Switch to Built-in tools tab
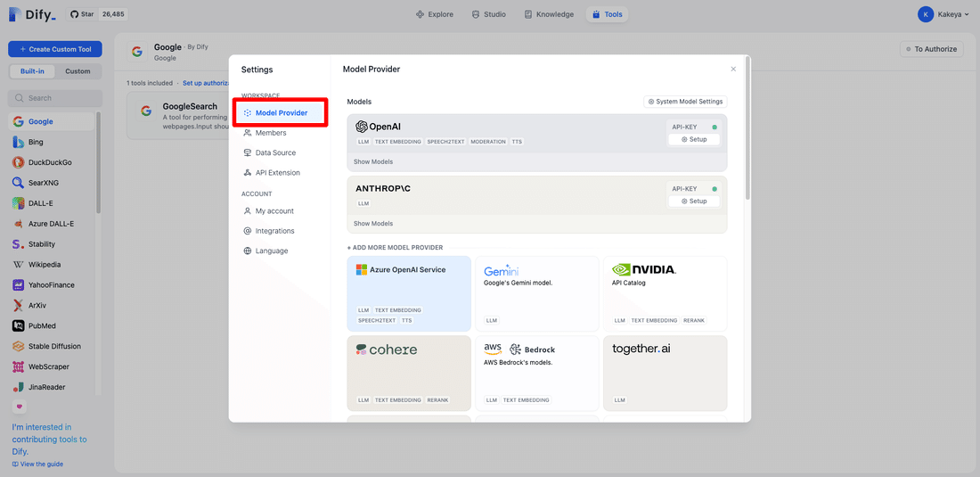The height and width of the screenshot is (477, 980). tap(32, 71)
